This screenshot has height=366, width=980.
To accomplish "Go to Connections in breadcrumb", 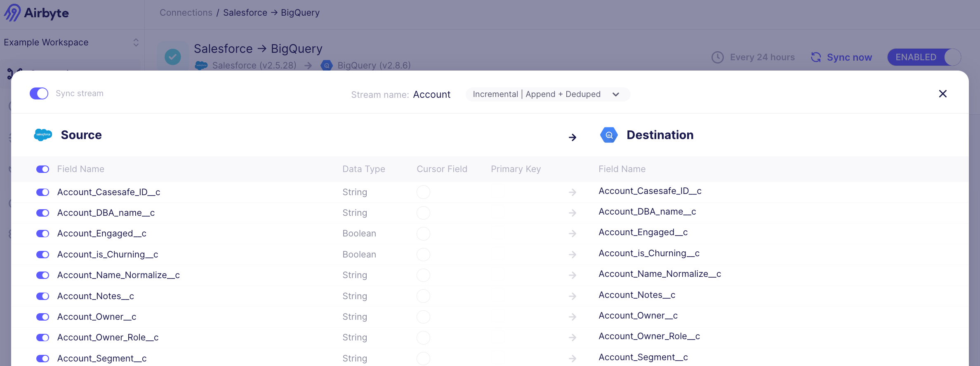I will tap(186, 13).
